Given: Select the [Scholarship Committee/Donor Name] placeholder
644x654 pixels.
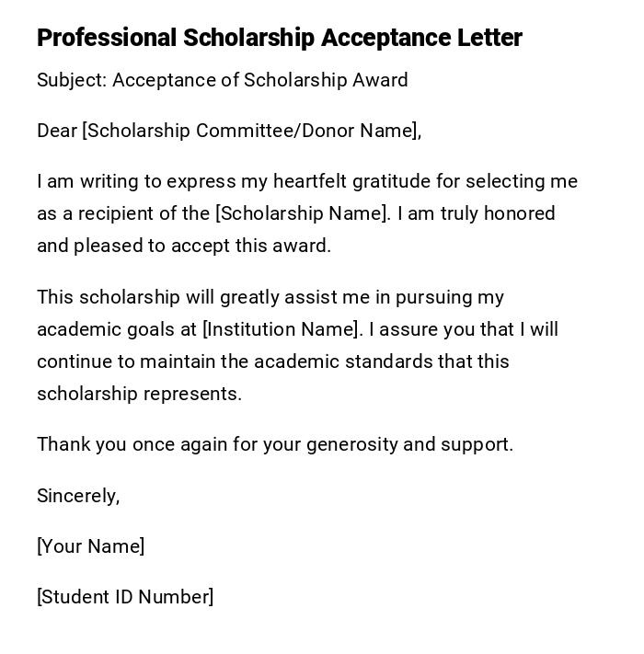Looking at the screenshot, I should (x=250, y=131).
